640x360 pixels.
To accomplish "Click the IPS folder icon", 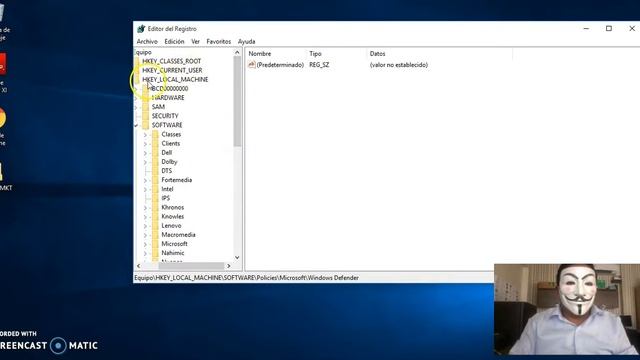I will click(x=155, y=198).
